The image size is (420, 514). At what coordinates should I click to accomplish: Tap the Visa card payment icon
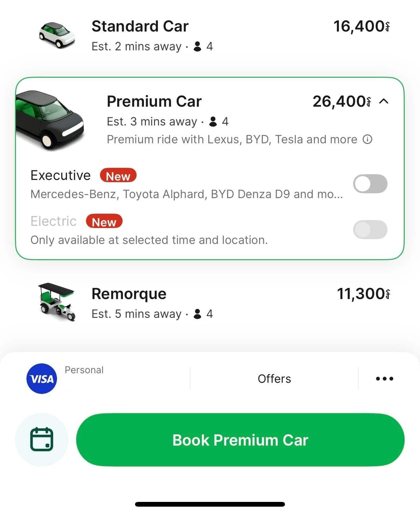coord(42,379)
